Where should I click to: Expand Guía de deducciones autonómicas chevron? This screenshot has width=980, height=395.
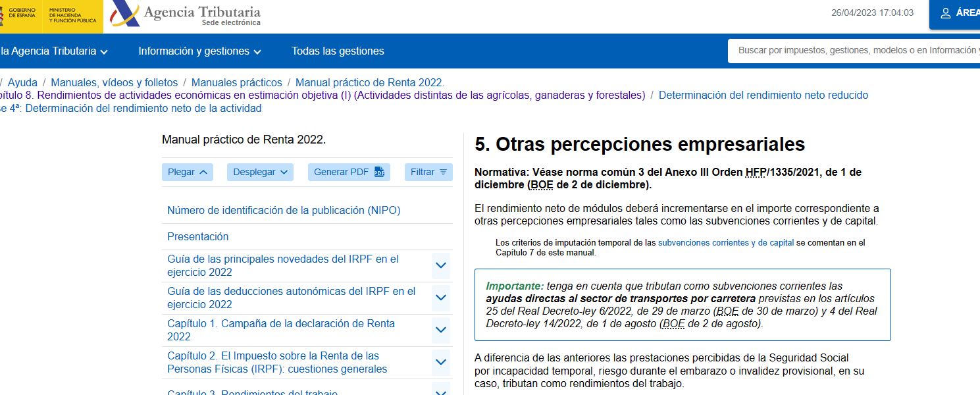point(441,298)
